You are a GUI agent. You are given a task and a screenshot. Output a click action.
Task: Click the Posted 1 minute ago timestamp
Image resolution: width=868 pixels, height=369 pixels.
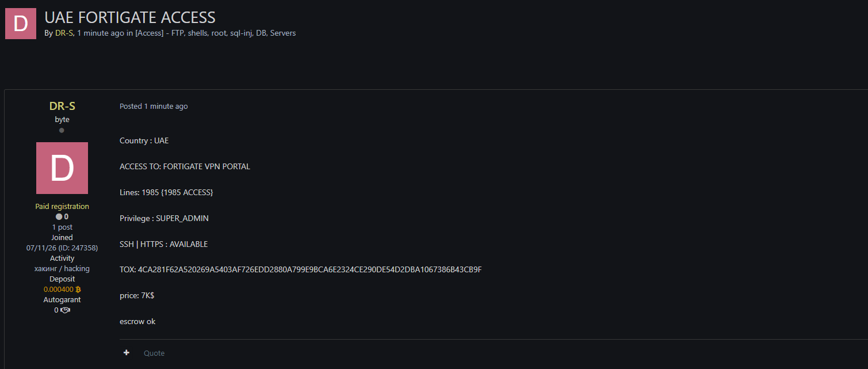(x=154, y=106)
